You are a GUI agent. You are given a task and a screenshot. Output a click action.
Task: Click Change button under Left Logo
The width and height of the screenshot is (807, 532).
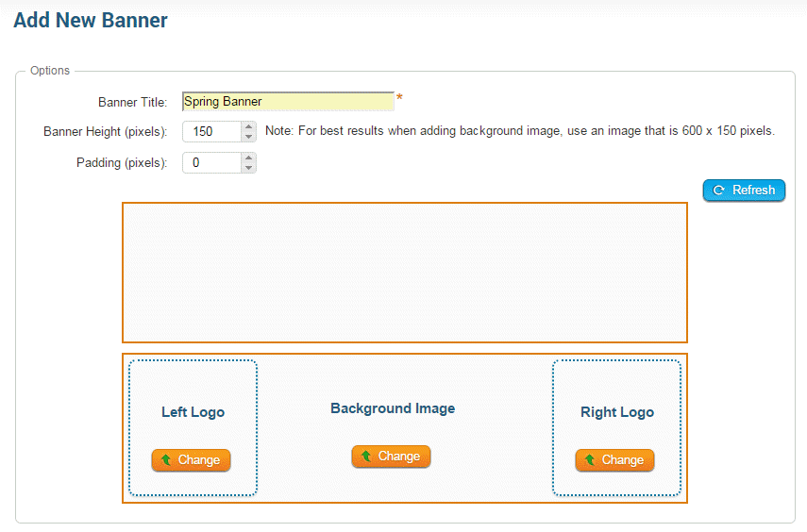coord(192,460)
